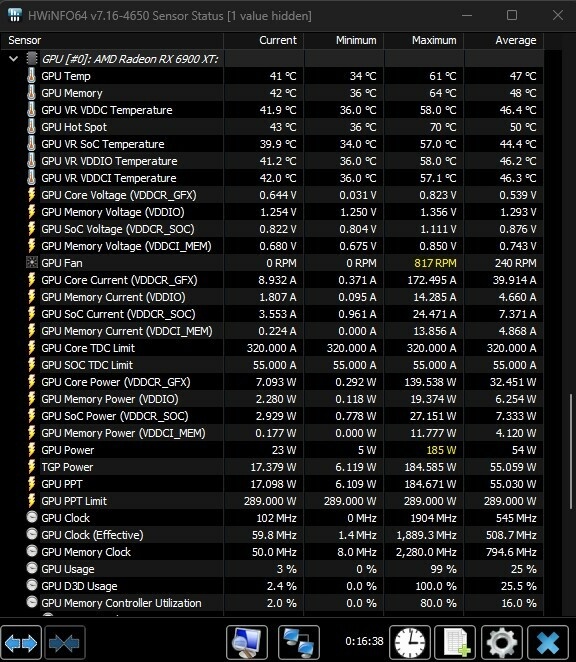Viewport: 576px width, 662px height.
Task: Click the 70 °C hot spot maximum value
Action: (x=443, y=127)
